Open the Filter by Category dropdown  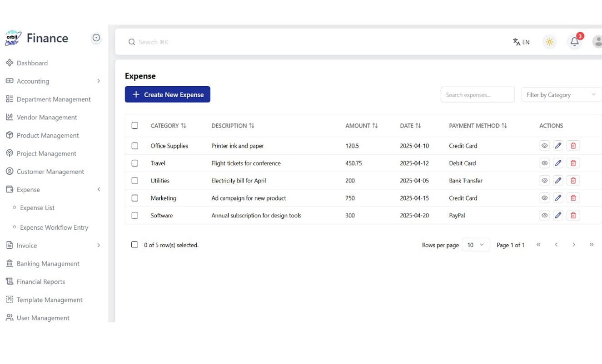click(561, 94)
